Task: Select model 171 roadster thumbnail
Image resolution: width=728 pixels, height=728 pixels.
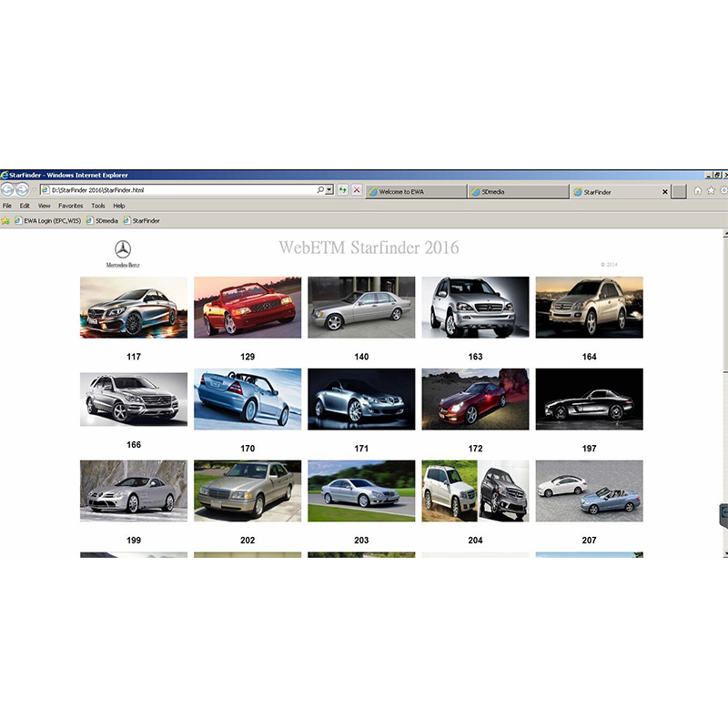Action: pyautogui.click(x=361, y=399)
